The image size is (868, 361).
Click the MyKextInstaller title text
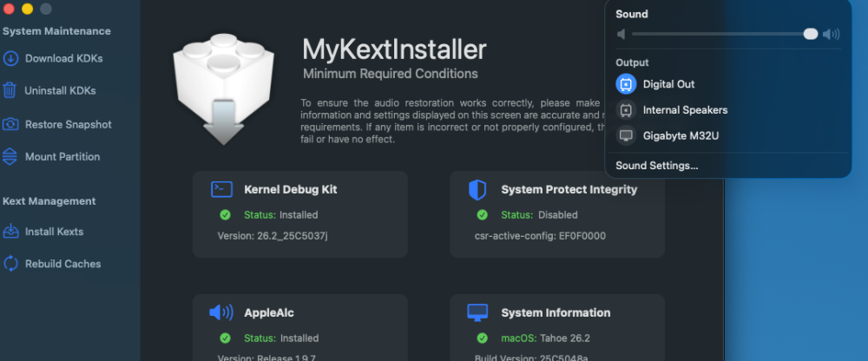tap(394, 49)
